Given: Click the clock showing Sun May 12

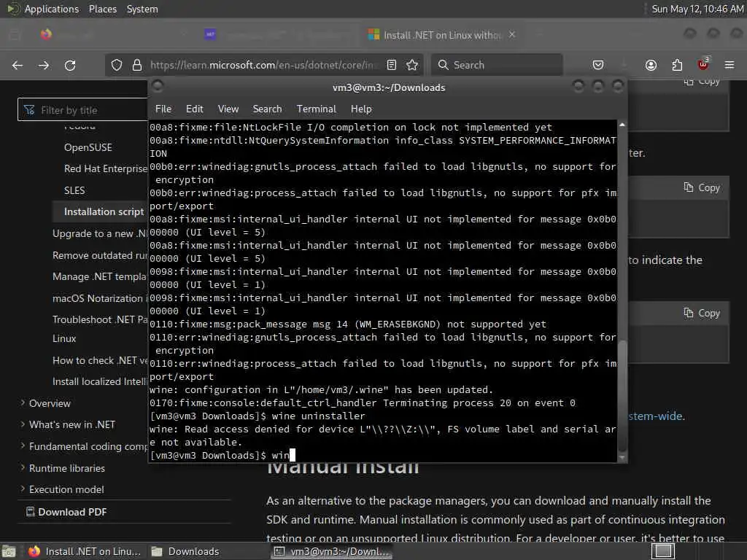Looking at the screenshot, I should tap(697, 9).
